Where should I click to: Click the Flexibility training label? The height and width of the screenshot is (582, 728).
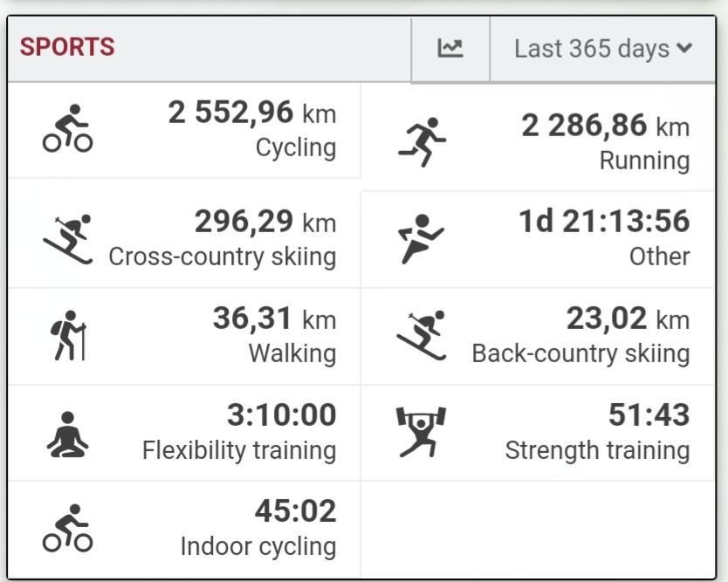tap(238, 450)
